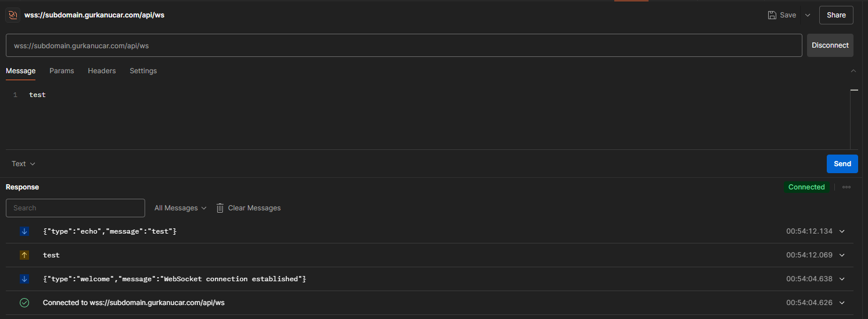Click the blue Send button
The image size is (868, 319).
tap(842, 164)
